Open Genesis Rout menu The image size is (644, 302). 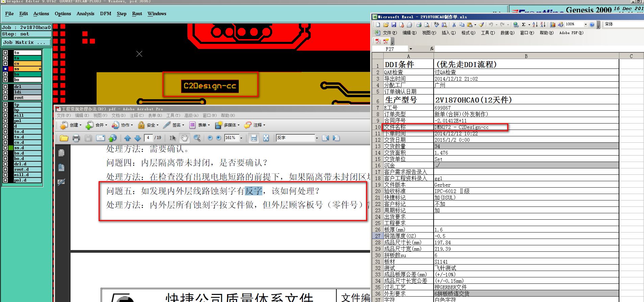[x=137, y=13]
